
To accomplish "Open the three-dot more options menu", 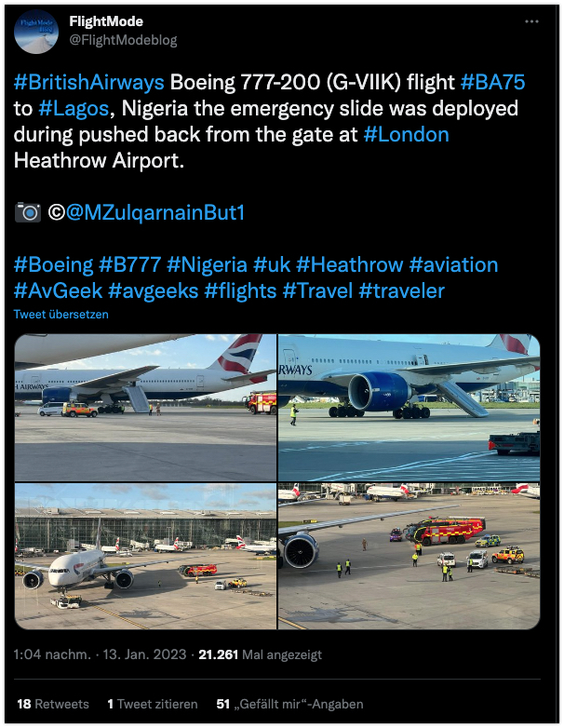I will pyautogui.click(x=531, y=21).
